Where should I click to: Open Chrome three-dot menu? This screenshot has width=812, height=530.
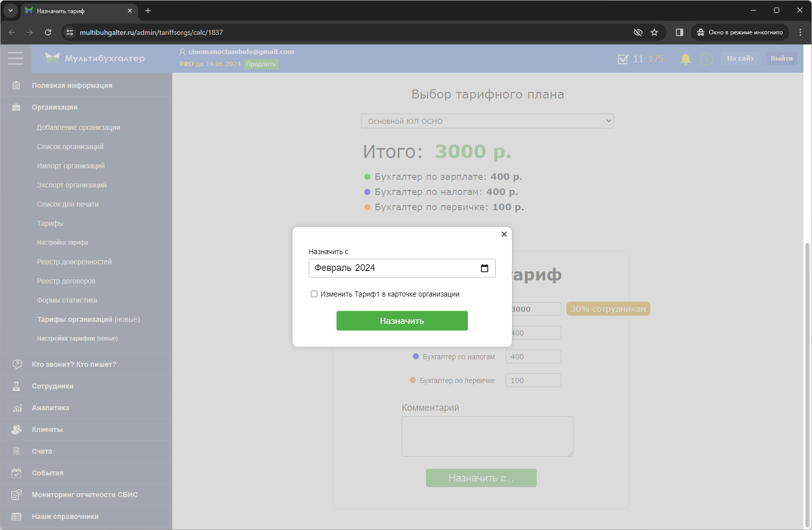tap(800, 32)
